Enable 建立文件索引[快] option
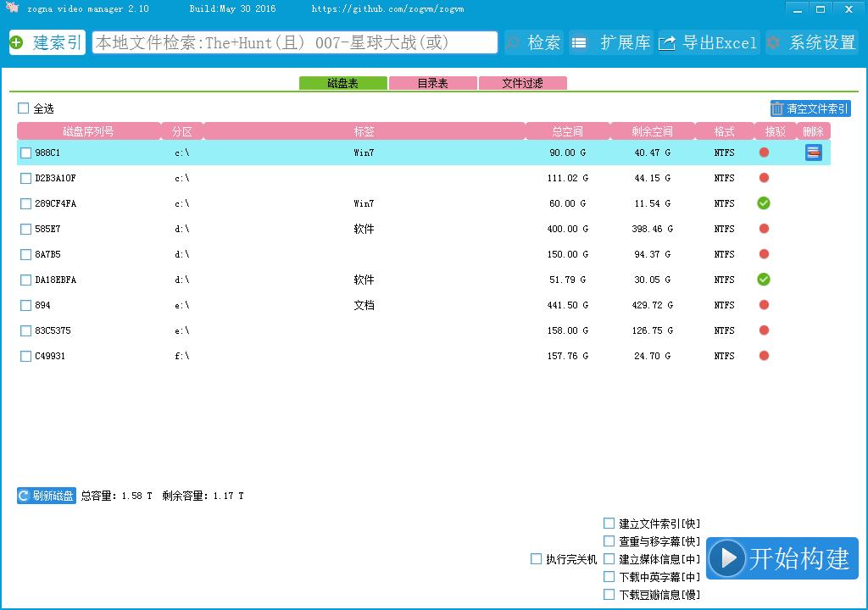868x610 pixels. tap(609, 523)
